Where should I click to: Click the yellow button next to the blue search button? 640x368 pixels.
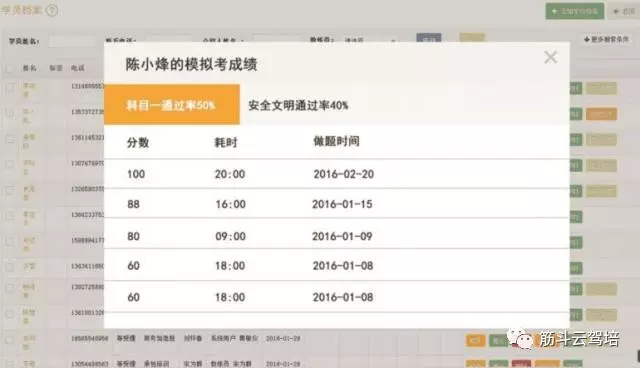(x=472, y=38)
